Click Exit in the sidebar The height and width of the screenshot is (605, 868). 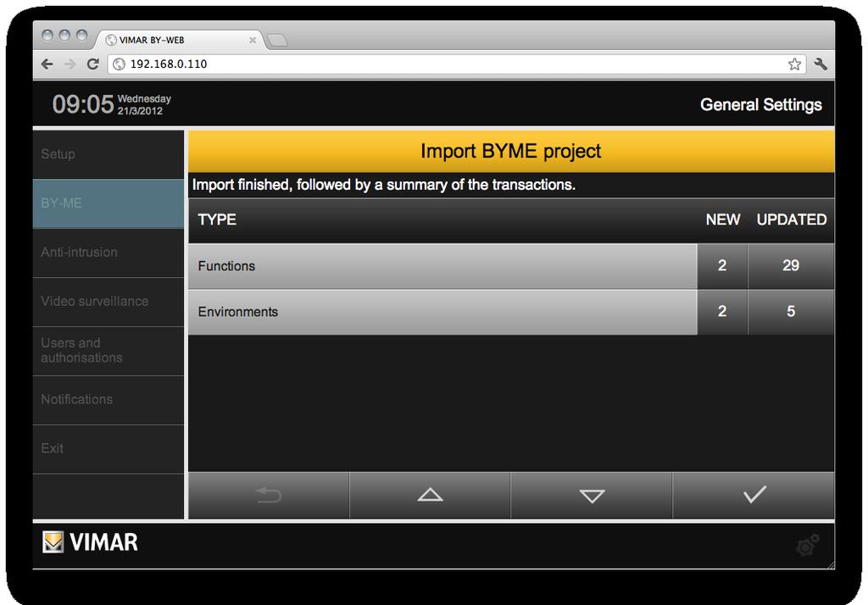108,449
